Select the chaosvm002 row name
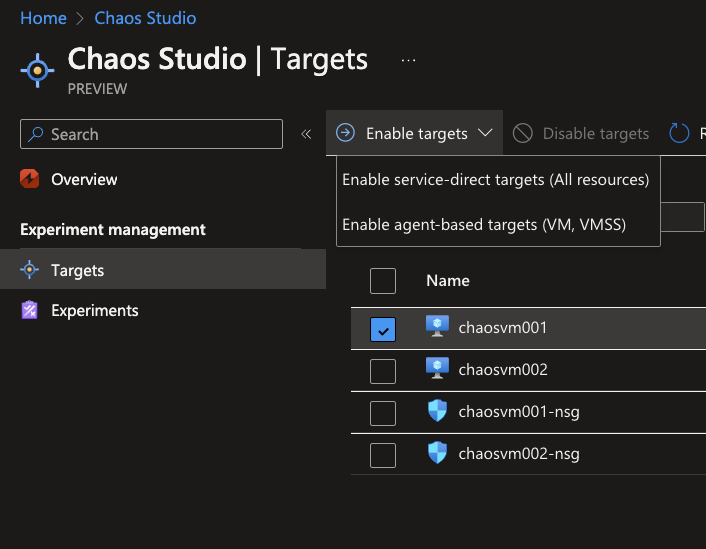The image size is (706, 549). click(x=503, y=369)
